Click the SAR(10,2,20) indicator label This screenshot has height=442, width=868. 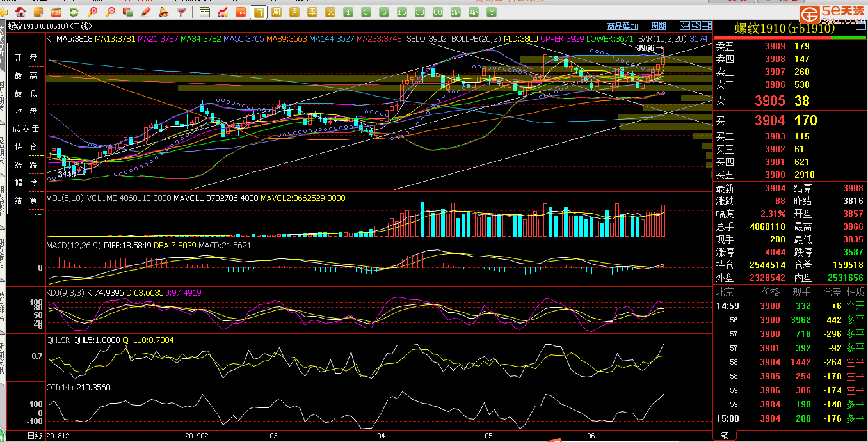click(x=662, y=39)
